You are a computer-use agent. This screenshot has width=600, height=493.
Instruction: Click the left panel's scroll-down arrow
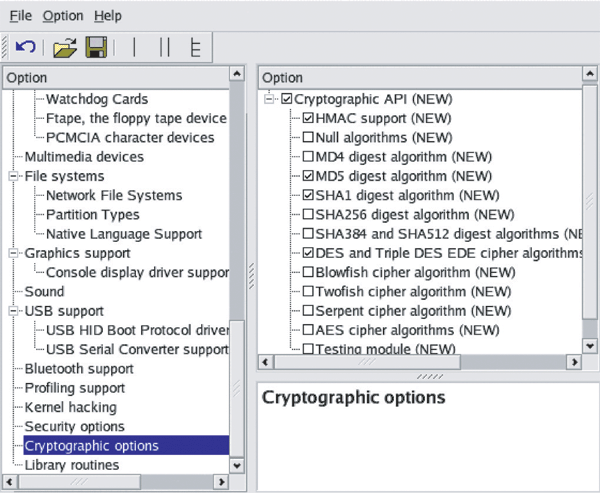point(237,465)
